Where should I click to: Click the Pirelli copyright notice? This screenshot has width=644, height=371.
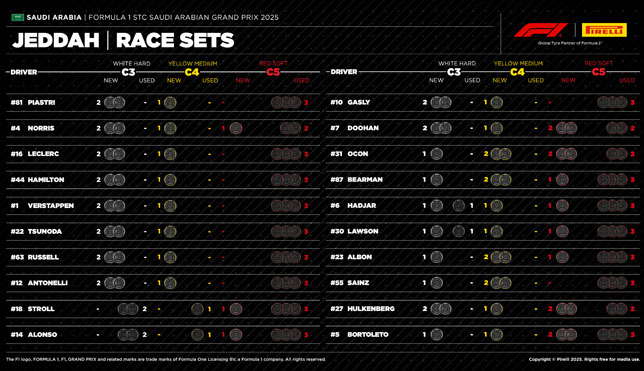584,359
